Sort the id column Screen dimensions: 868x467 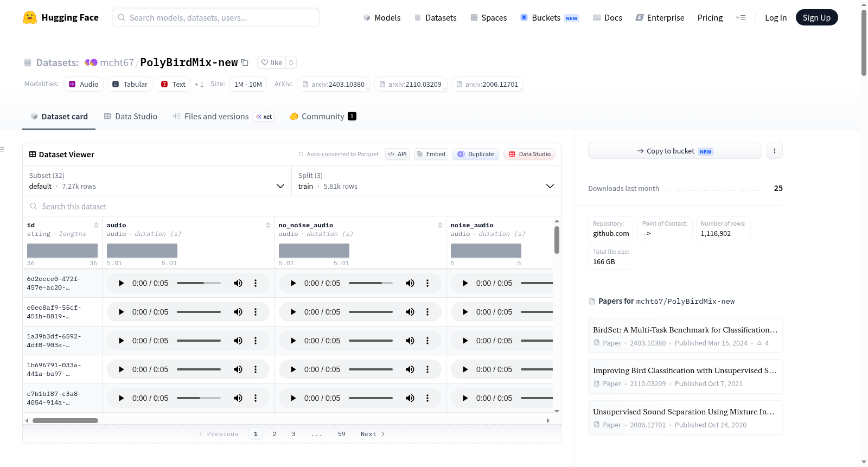96,225
